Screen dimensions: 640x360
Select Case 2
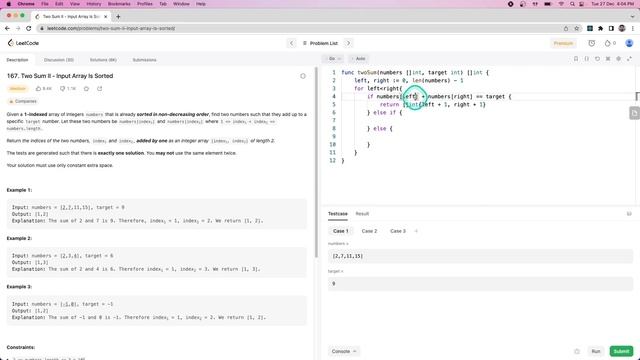point(369,231)
